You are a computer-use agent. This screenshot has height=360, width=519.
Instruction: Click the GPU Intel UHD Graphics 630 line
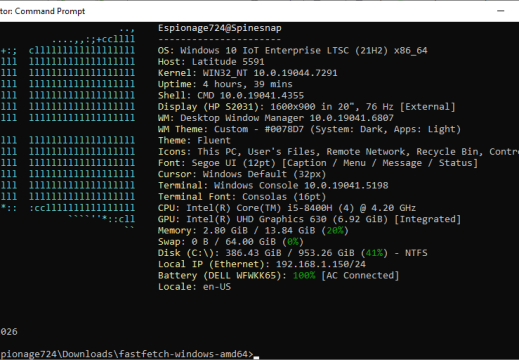point(309,219)
